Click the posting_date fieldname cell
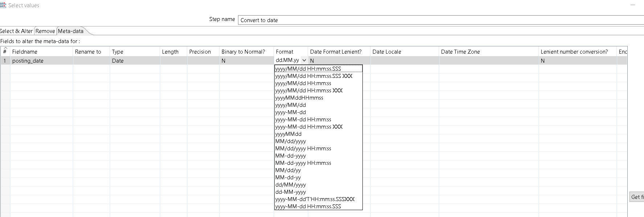Viewport: 644px width, 217px height. [x=41, y=61]
